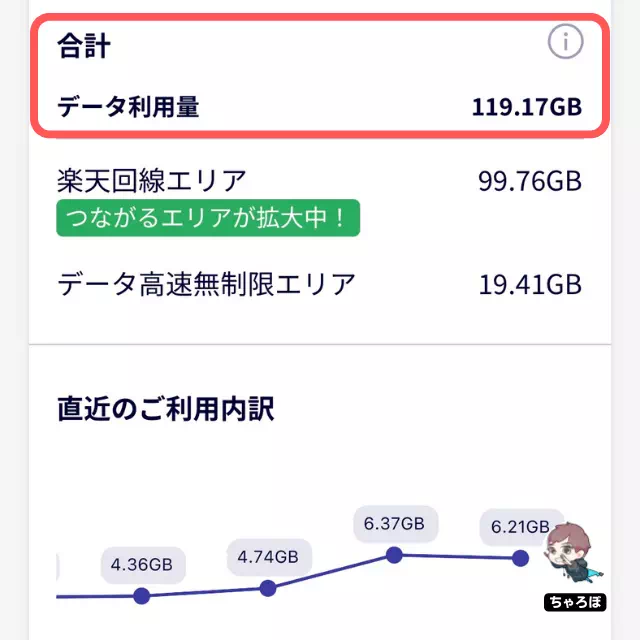This screenshot has width=640, height=640.
Task: Select the 楽天回線エリア row
Action: 320,181
